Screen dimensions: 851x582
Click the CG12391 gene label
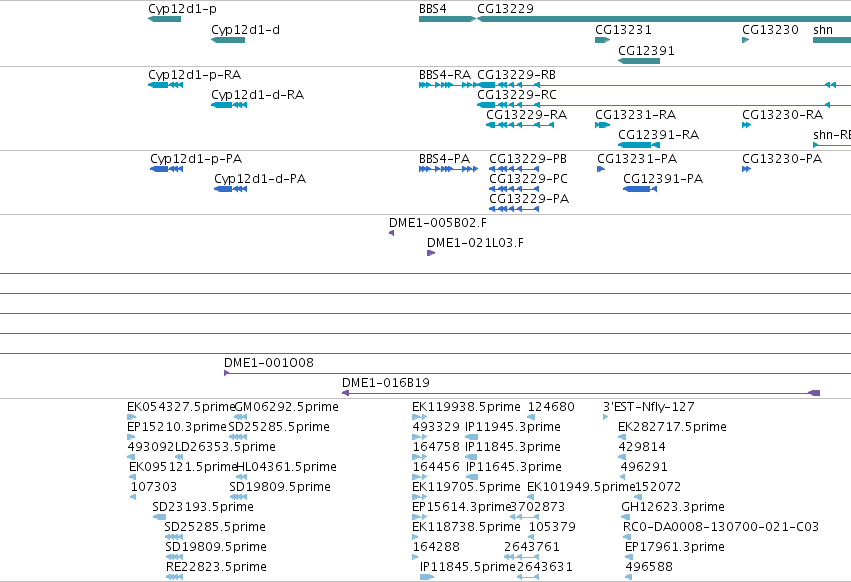pyautogui.click(x=646, y=50)
